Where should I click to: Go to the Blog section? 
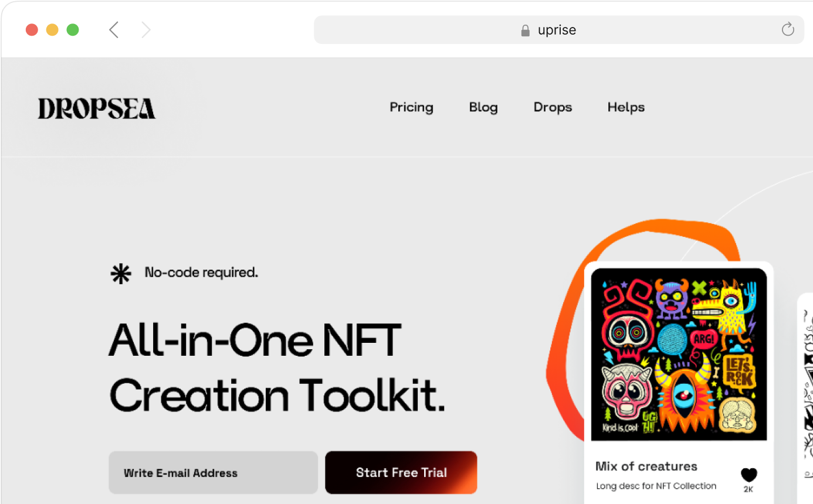click(x=483, y=107)
